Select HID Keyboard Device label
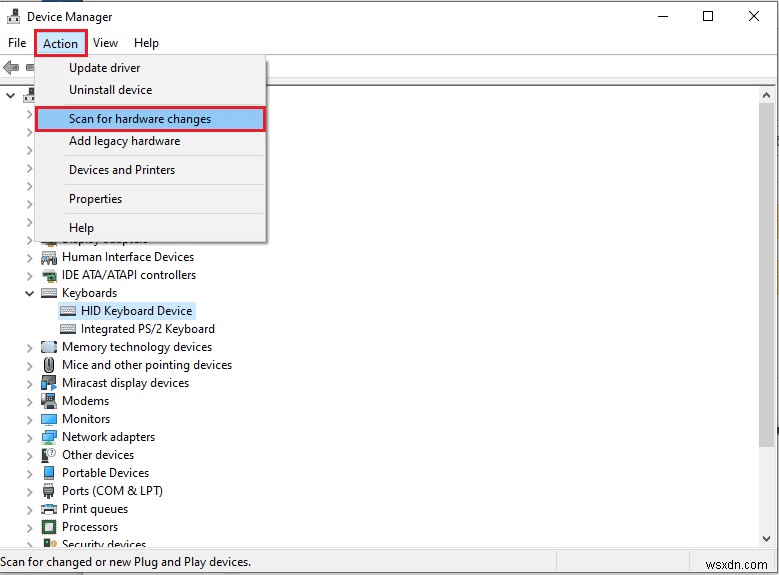This screenshot has height=575, width=779. point(137,311)
